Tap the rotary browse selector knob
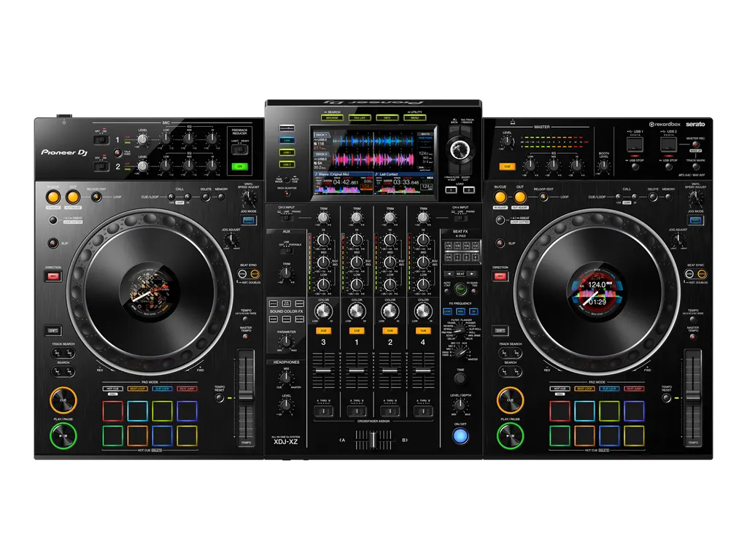This screenshot has height=560, width=747. tap(460, 149)
